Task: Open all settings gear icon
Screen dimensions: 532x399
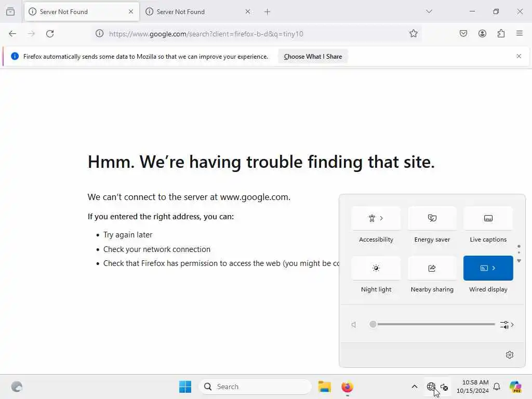Action: tap(510, 355)
